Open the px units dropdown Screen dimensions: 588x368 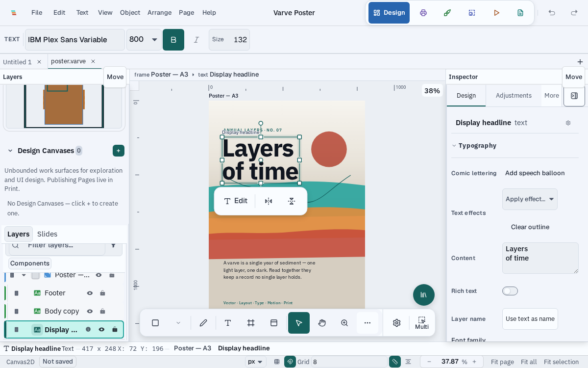(x=256, y=362)
